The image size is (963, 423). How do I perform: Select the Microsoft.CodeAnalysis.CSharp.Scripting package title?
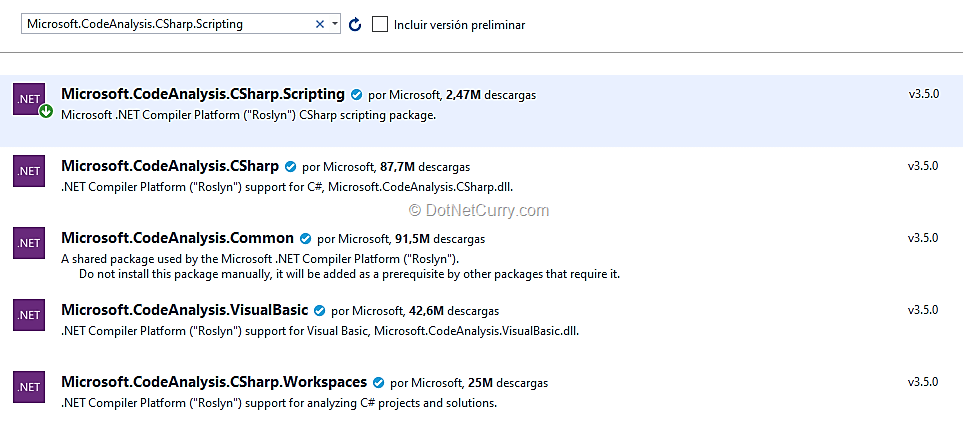click(203, 94)
